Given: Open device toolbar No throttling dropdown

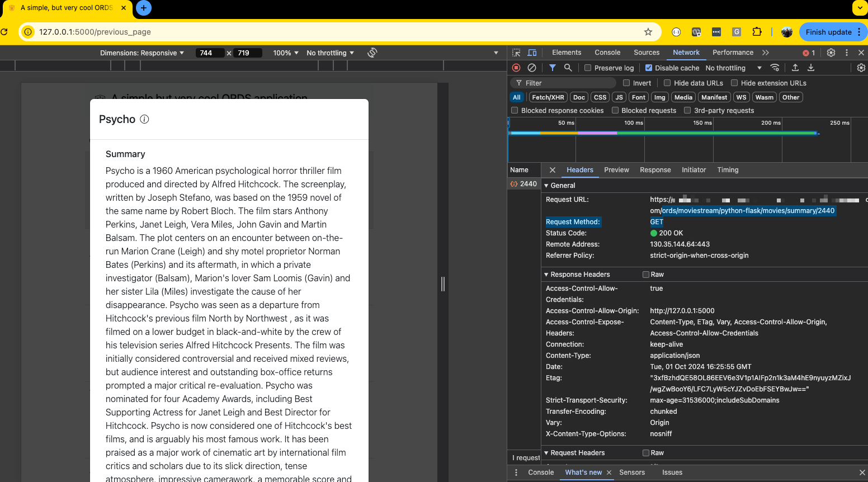Looking at the screenshot, I should pos(330,53).
